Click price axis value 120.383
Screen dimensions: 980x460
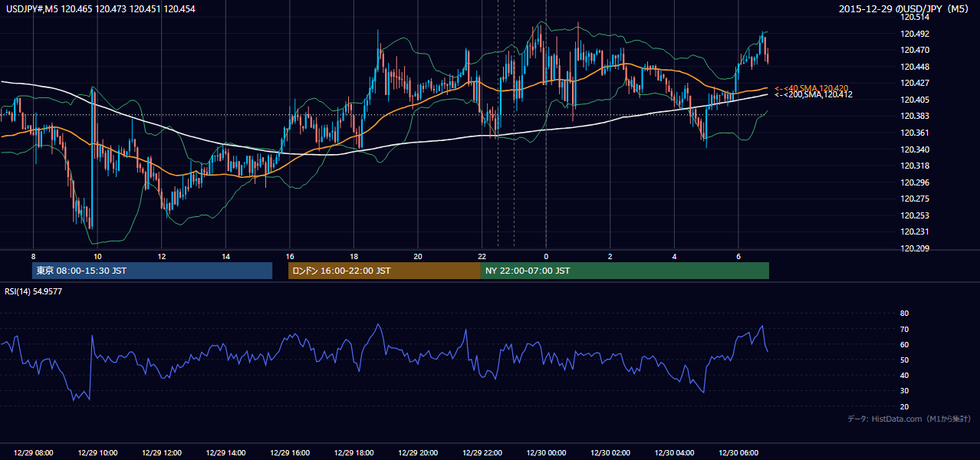914,116
